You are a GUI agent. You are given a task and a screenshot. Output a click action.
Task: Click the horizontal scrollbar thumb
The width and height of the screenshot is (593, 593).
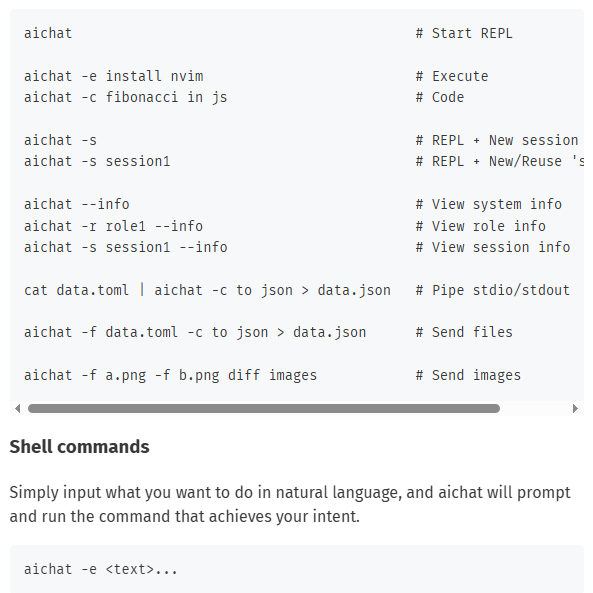click(x=264, y=408)
